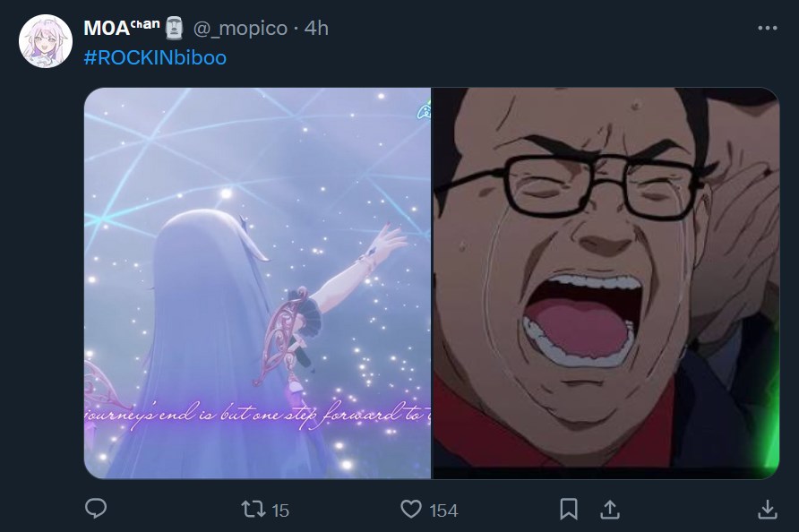Retweet the post using the arrows icon
Screen dimensions: 799x532
[x=253, y=509]
